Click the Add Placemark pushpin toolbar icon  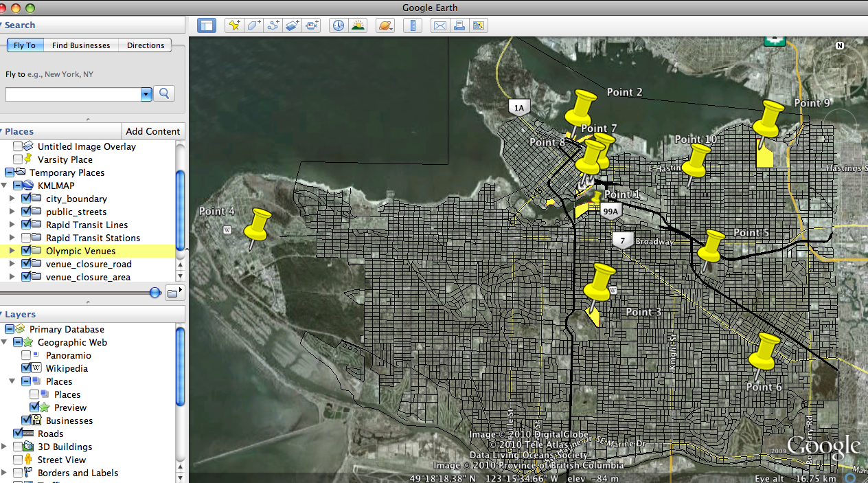coord(234,25)
